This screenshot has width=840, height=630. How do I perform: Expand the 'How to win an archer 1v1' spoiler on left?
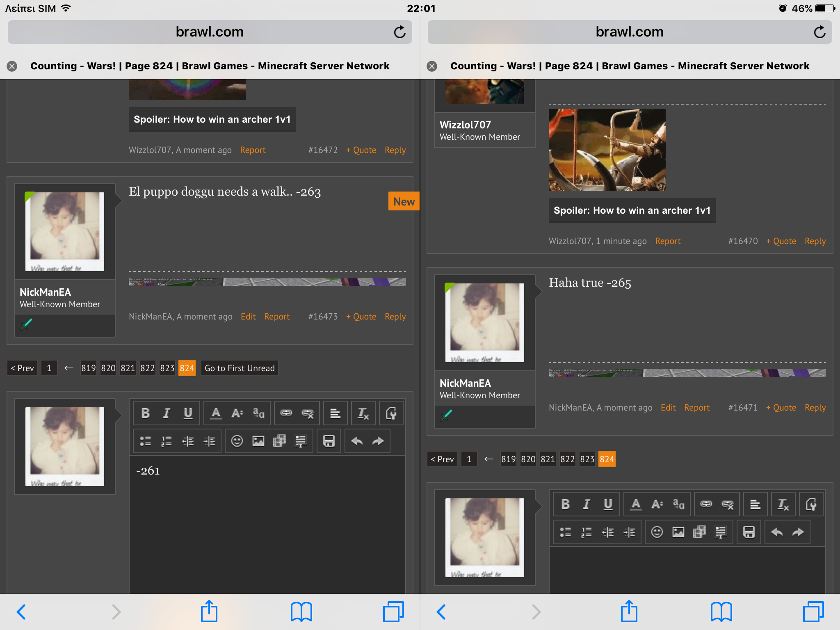coord(212,119)
